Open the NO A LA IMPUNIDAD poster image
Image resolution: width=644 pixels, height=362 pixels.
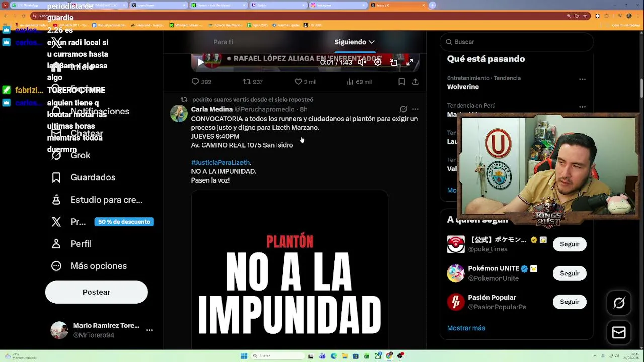(x=289, y=269)
